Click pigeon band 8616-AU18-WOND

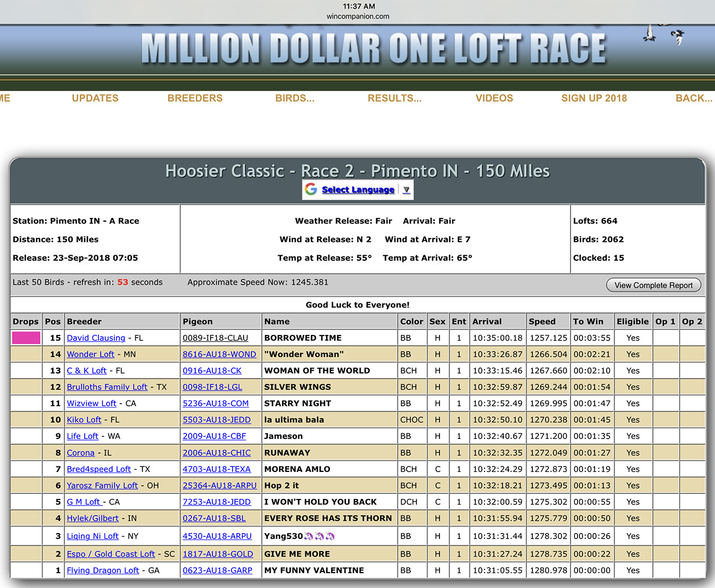(x=219, y=354)
